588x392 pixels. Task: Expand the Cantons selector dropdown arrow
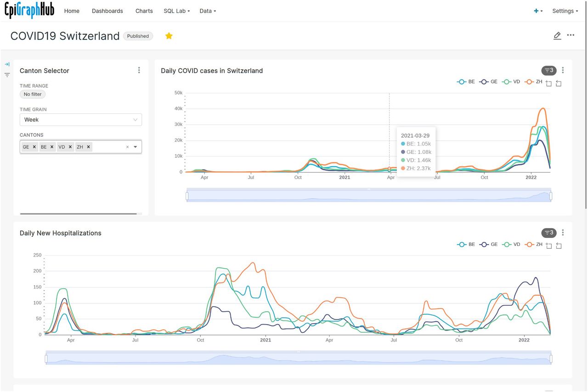tap(135, 147)
